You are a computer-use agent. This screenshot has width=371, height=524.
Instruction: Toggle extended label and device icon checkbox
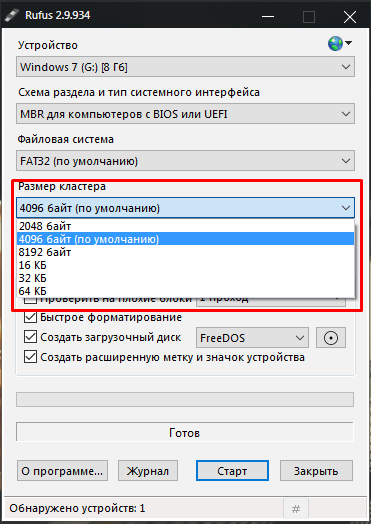[30, 357]
